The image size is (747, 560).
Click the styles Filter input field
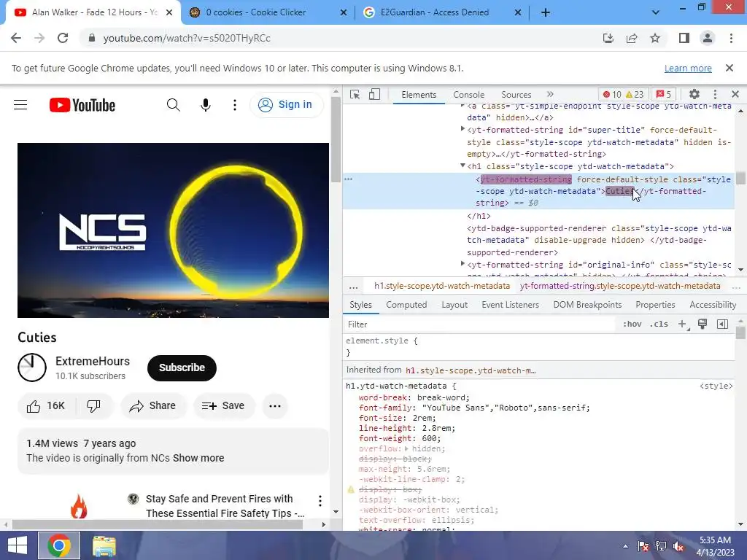click(479, 324)
